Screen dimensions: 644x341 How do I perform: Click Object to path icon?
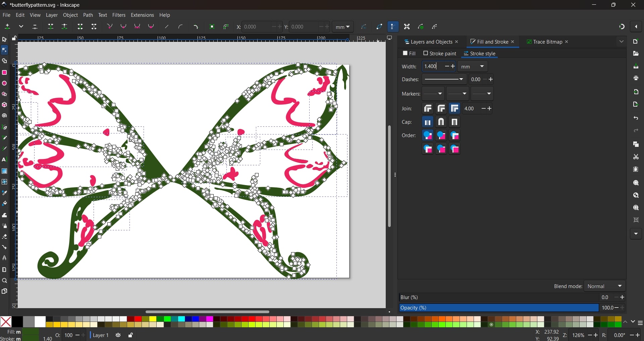pyautogui.click(x=212, y=27)
